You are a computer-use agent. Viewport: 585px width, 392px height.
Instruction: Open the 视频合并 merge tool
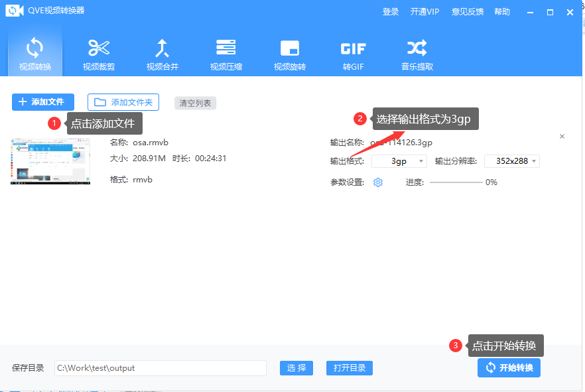click(x=162, y=54)
